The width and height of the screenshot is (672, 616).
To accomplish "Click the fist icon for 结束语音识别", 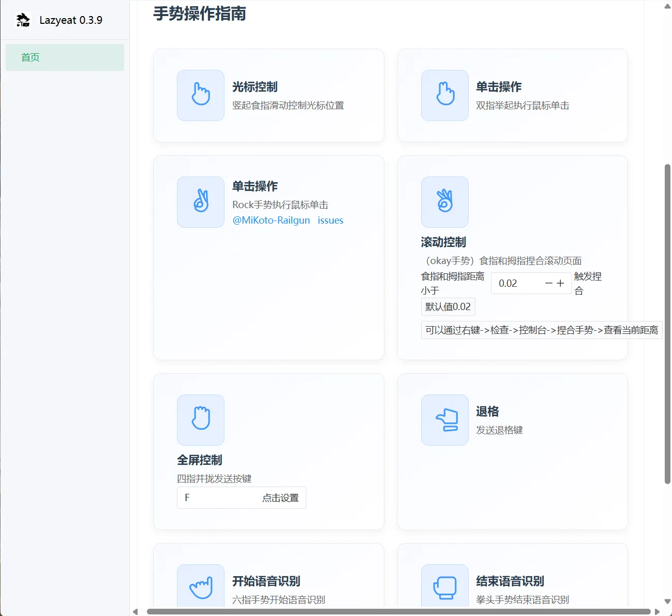I will (x=444, y=586).
